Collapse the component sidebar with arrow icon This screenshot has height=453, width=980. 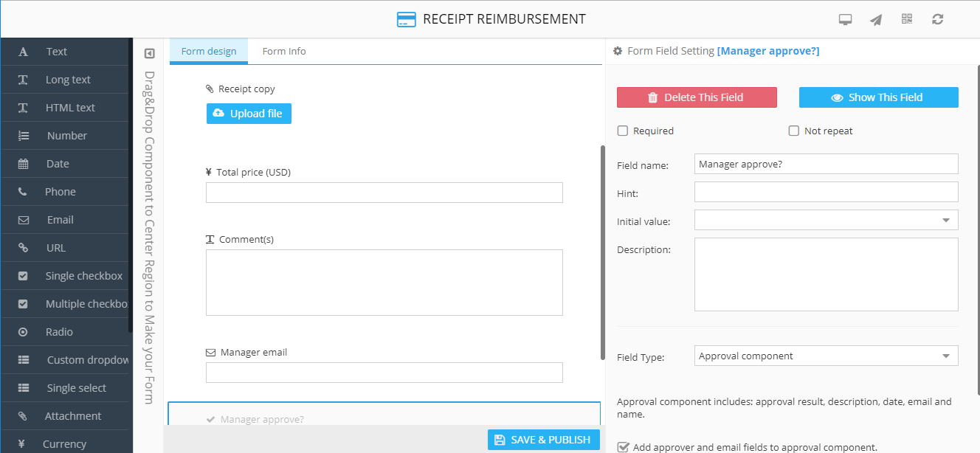[149, 53]
